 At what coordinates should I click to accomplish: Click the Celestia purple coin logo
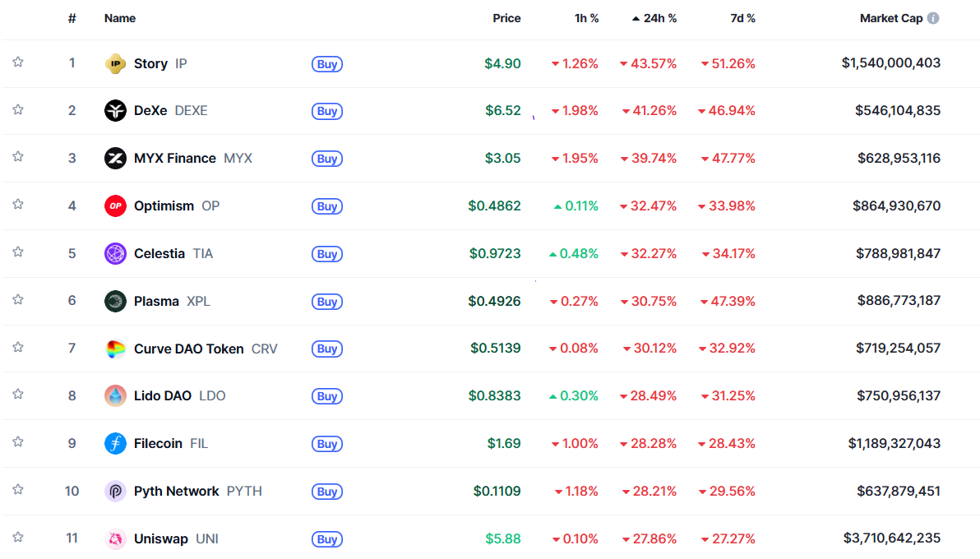pos(115,254)
